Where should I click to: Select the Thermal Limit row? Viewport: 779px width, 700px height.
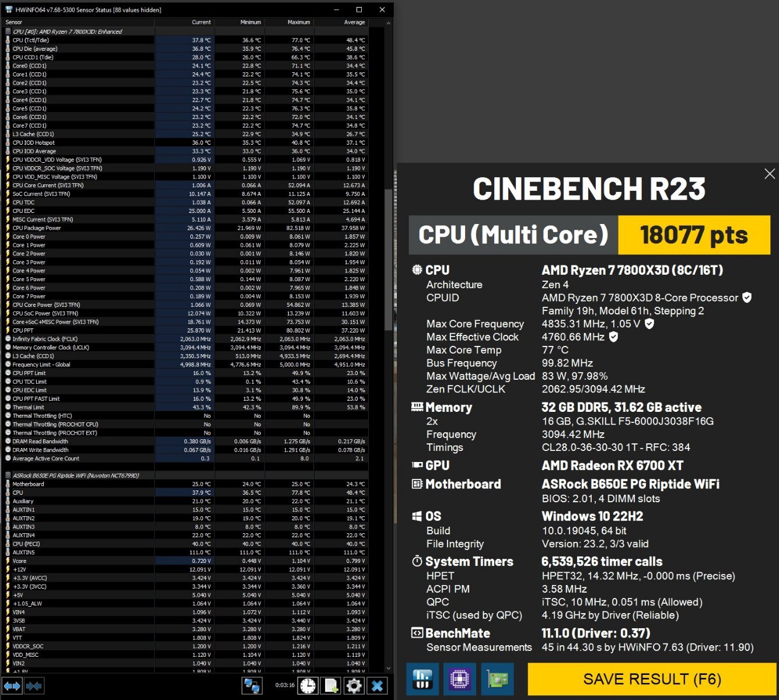[x=186, y=407]
